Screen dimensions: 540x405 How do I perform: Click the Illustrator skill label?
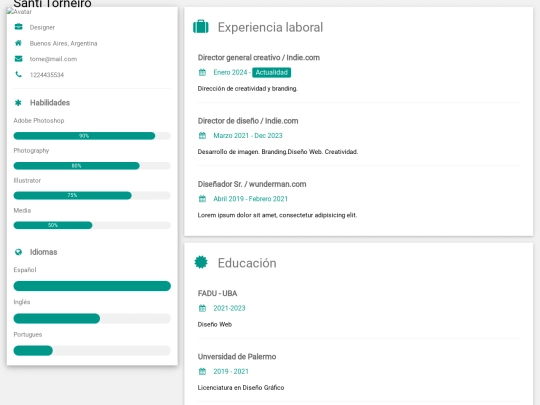pyautogui.click(x=27, y=180)
